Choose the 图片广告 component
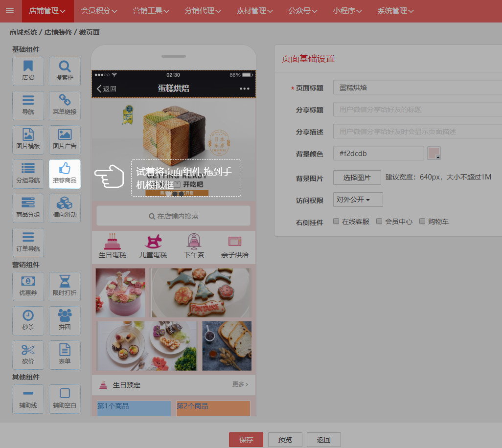 pos(65,139)
